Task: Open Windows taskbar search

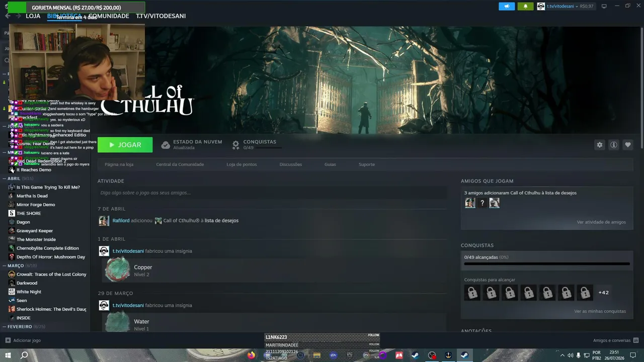Action: (24, 355)
